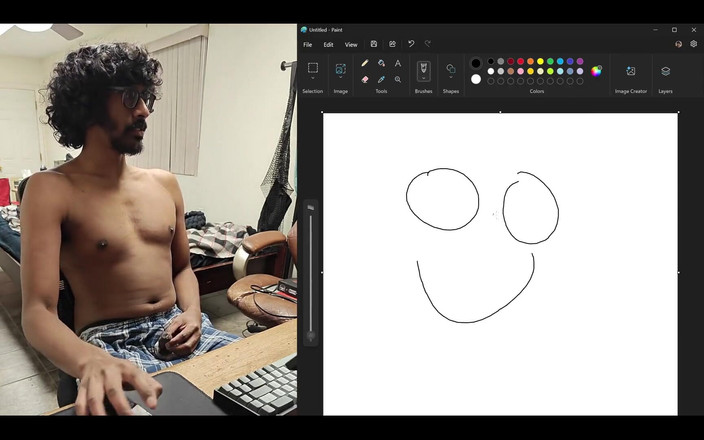Expand the Shapes gallery dropdown

click(451, 79)
